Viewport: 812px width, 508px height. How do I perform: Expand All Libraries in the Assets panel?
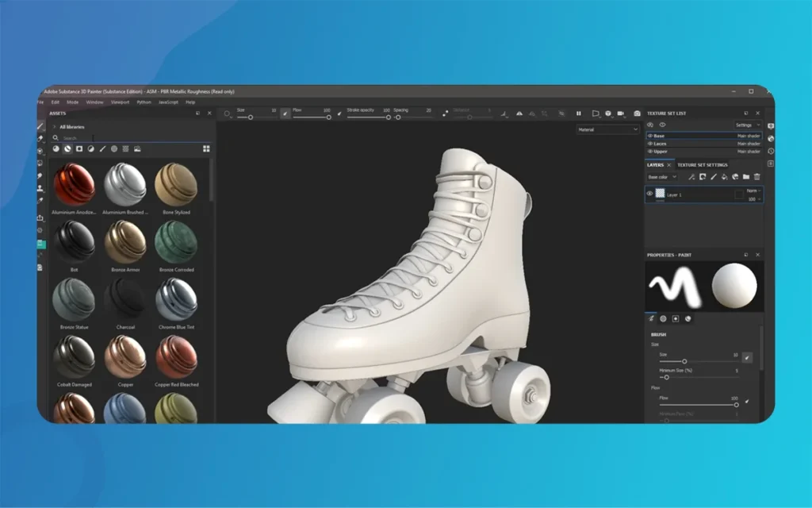55,125
